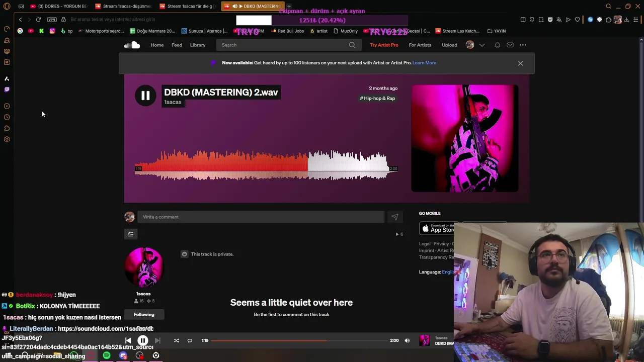Viewport: 644px width, 362px height.
Task: Focus the Write a comment field
Action: (261, 217)
